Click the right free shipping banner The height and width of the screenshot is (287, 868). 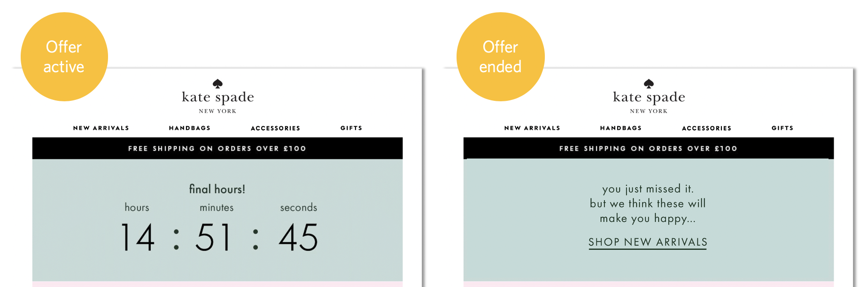pos(649,148)
